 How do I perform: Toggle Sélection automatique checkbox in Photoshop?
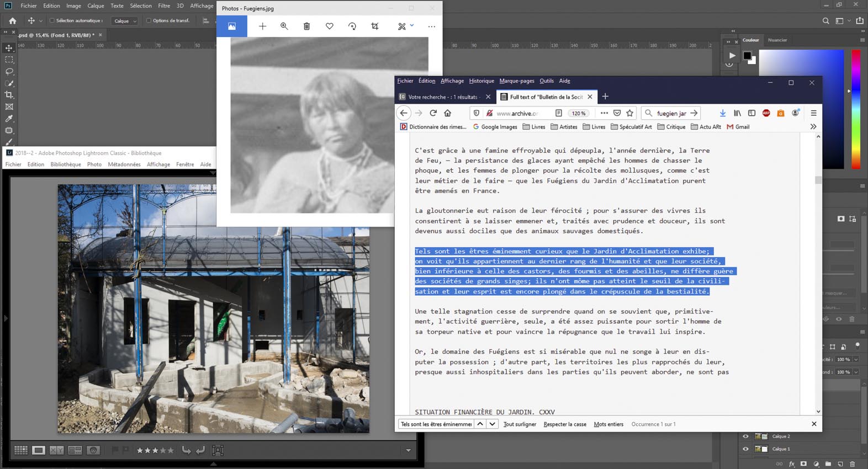(x=52, y=21)
